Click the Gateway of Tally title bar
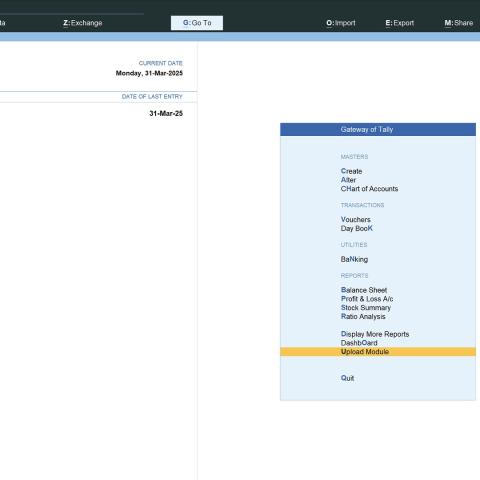The width and height of the screenshot is (480, 480). pos(378,129)
